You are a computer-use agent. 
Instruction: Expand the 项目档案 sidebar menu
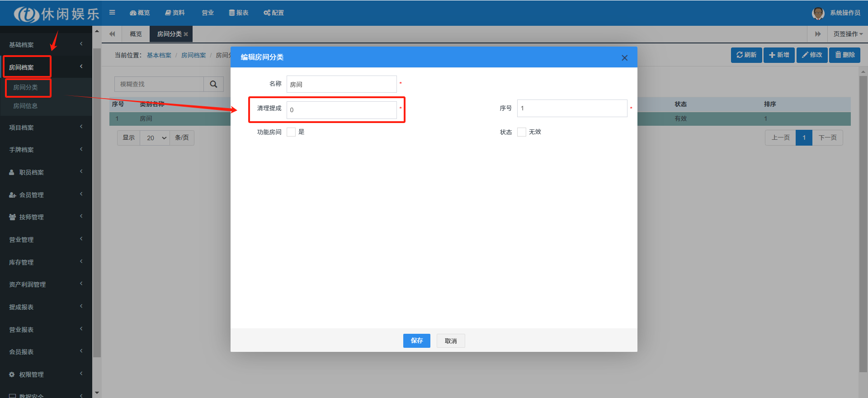pyautogui.click(x=45, y=128)
